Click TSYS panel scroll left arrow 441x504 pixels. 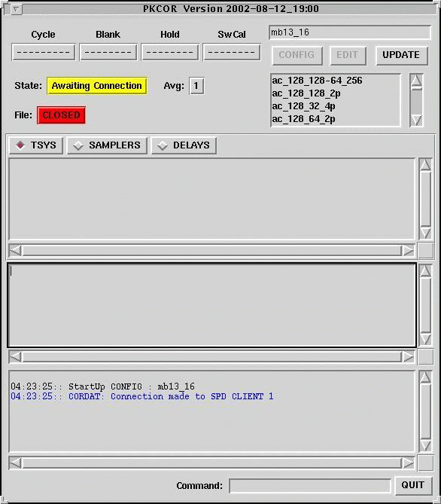click(15, 250)
